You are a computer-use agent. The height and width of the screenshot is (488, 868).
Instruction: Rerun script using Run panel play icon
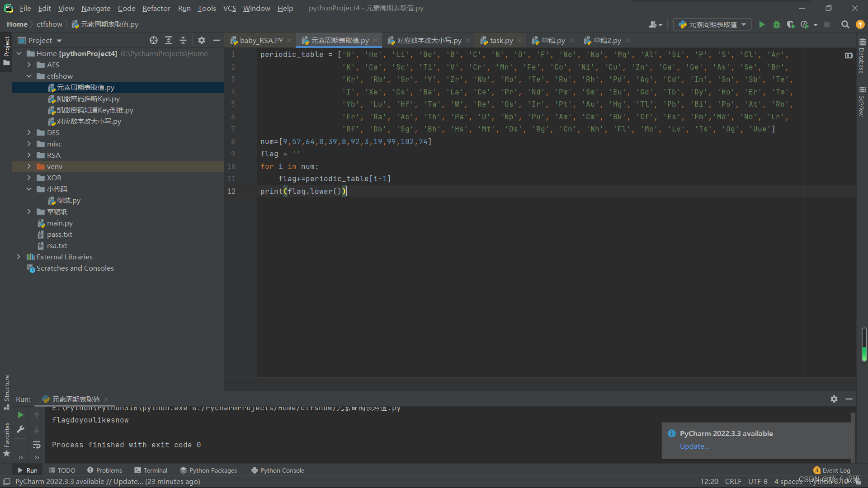pos(20,415)
